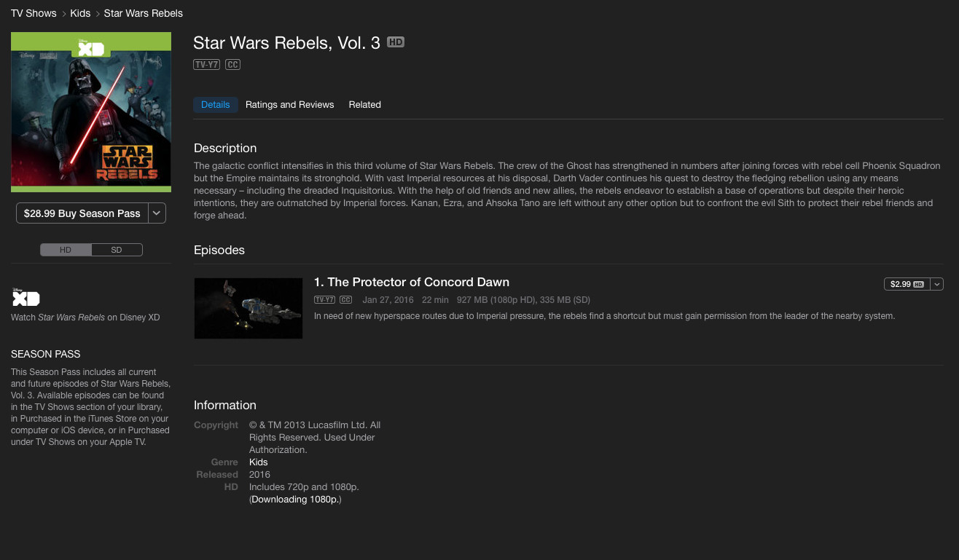This screenshot has width=959, height=560.
Task: Switch the video quality to SD
Action: (x=117, y=250)
